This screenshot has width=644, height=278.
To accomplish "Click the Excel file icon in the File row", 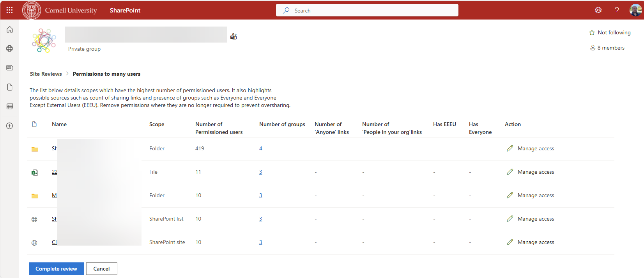I will point(35,172).
